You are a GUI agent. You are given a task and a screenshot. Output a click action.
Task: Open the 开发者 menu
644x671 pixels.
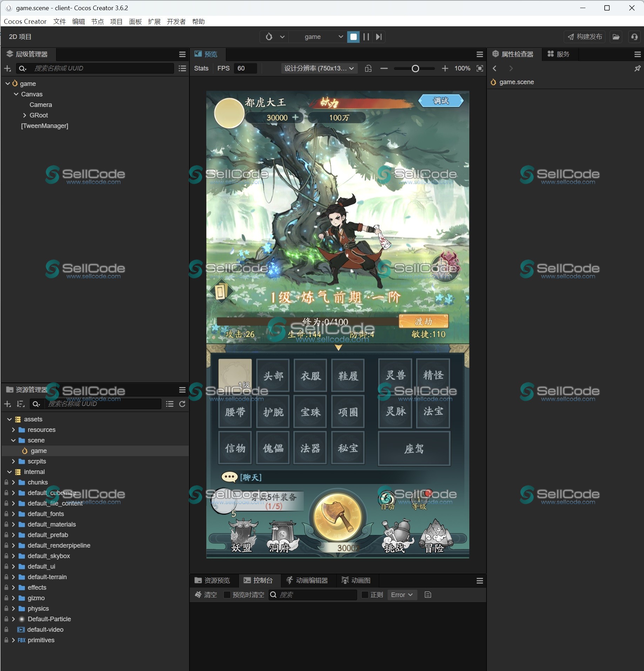pyautogui.click(x=176, y=22)
